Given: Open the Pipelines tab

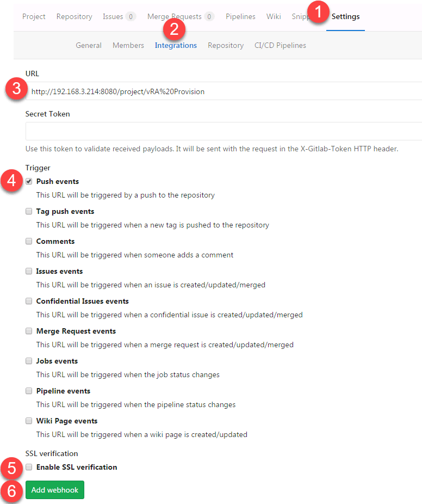Looking at the screenshot, I should point(240,16).
